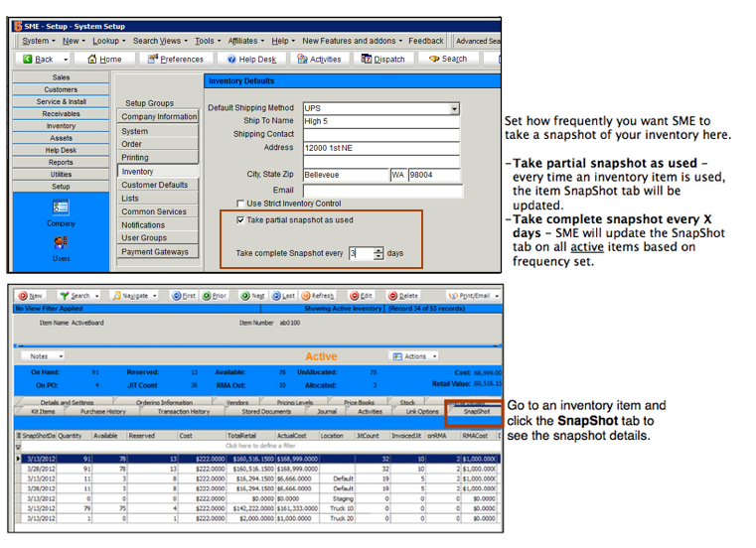Open the Tools menu
756x548 pixels.
coord(208,41)
